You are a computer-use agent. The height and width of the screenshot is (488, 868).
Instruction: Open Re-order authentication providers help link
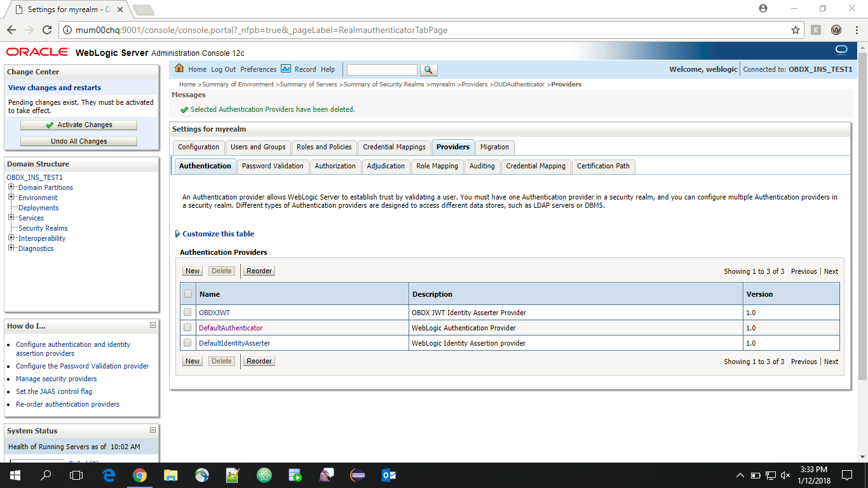coord(67,404)
